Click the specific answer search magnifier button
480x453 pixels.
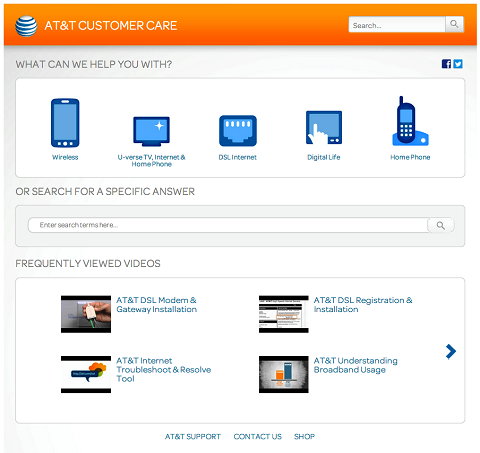(441, 225)
